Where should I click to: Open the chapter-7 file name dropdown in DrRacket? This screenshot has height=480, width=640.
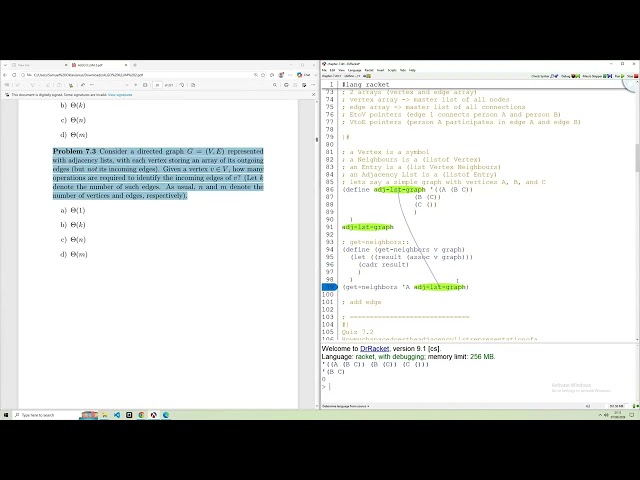pos(331,76)
